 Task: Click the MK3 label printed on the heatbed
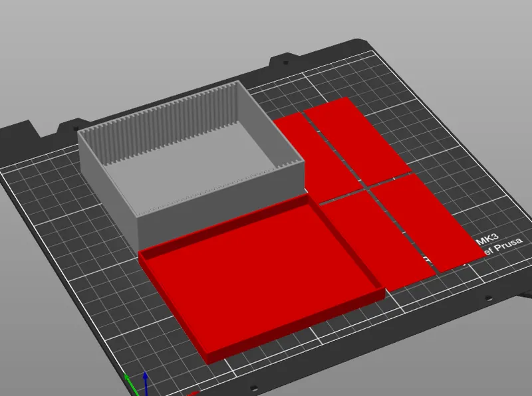point(489,238)
